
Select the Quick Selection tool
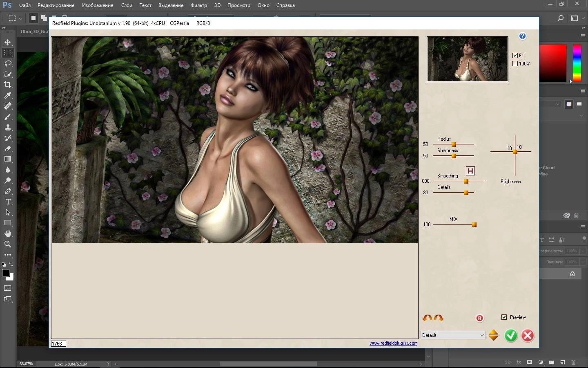pyautogui.click(x=8, y=74)
